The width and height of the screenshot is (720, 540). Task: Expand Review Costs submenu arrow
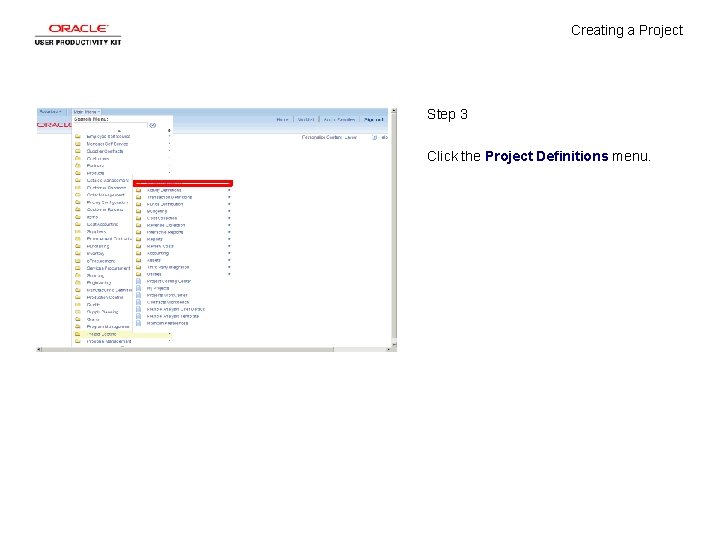click(x=229, y=246)
